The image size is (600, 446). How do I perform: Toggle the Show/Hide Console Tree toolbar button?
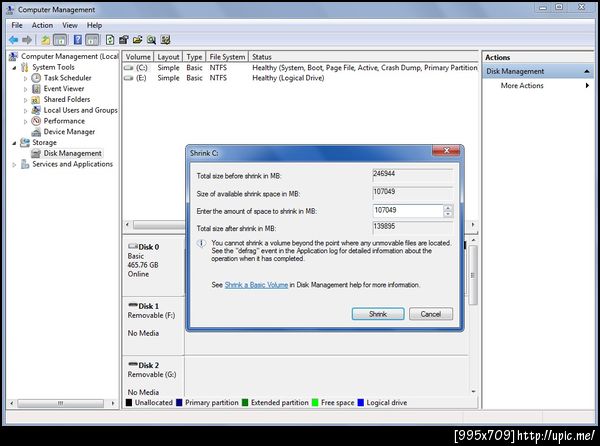60,40
